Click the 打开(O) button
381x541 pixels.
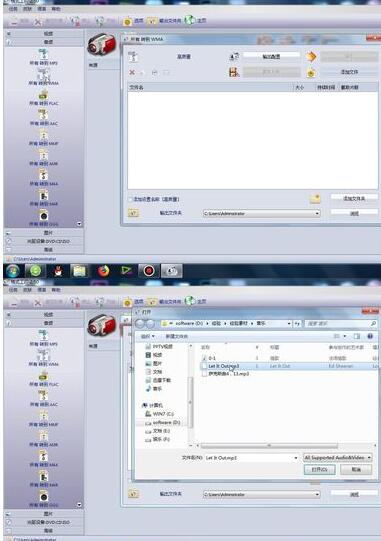[x=320, y=470]
